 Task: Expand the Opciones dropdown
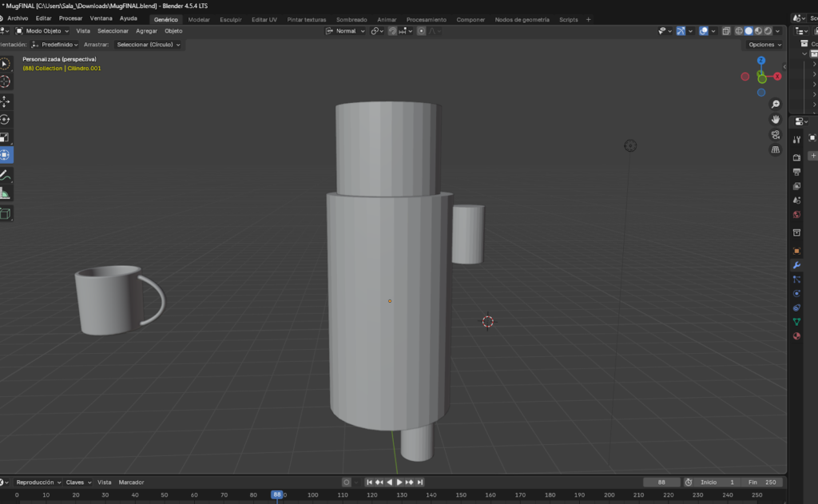tap(764, 45)
